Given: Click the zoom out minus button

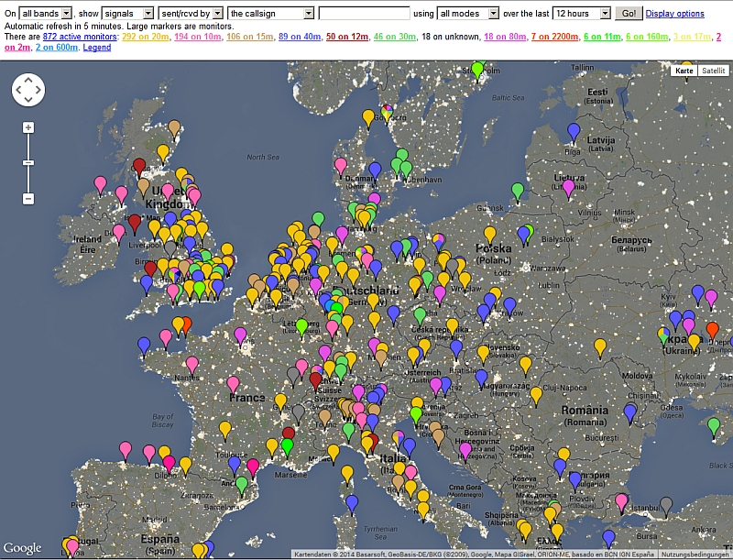Looking at the screenshot, I should point(28,198).
